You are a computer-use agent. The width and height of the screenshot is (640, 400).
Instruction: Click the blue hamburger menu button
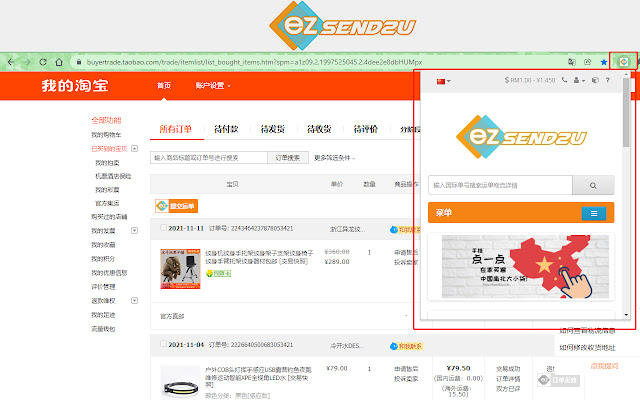point(593,213)
